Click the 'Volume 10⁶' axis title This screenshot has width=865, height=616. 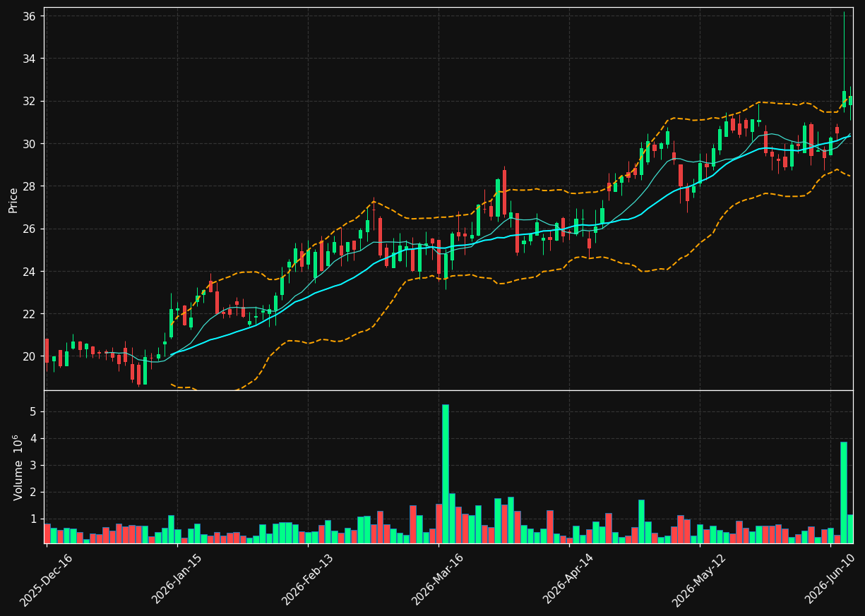click(x=17, y=467)
